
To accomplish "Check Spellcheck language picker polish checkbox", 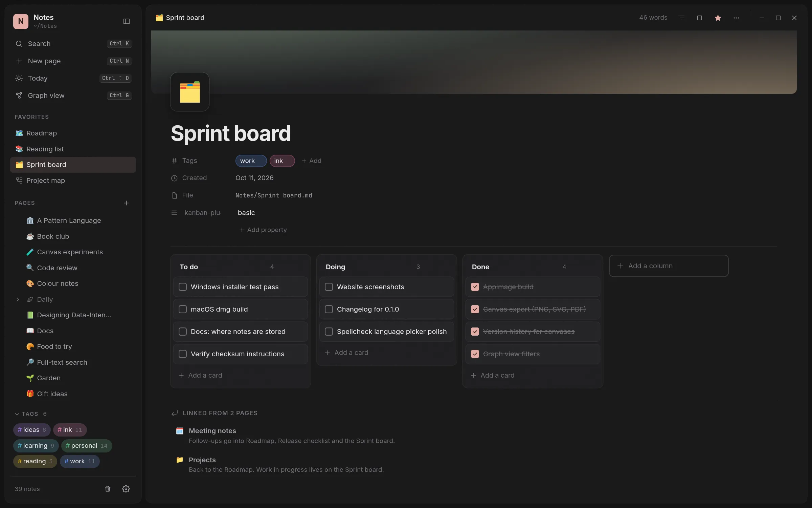I will (329, 332).
